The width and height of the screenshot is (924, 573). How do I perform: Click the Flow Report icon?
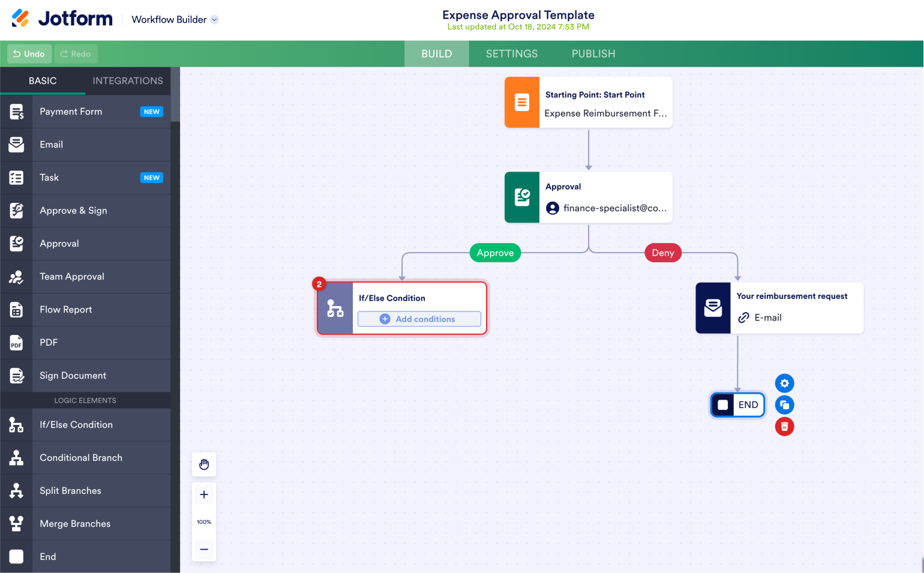(16, 310)
